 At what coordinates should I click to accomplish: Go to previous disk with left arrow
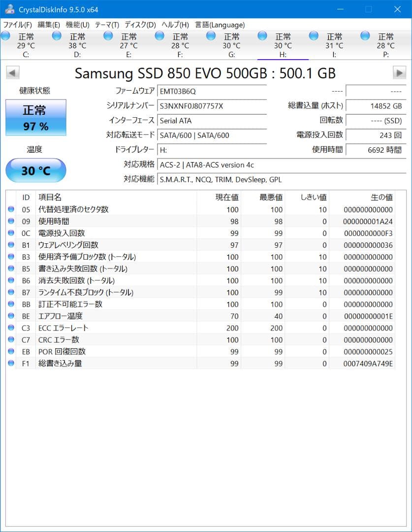(12, 72)
